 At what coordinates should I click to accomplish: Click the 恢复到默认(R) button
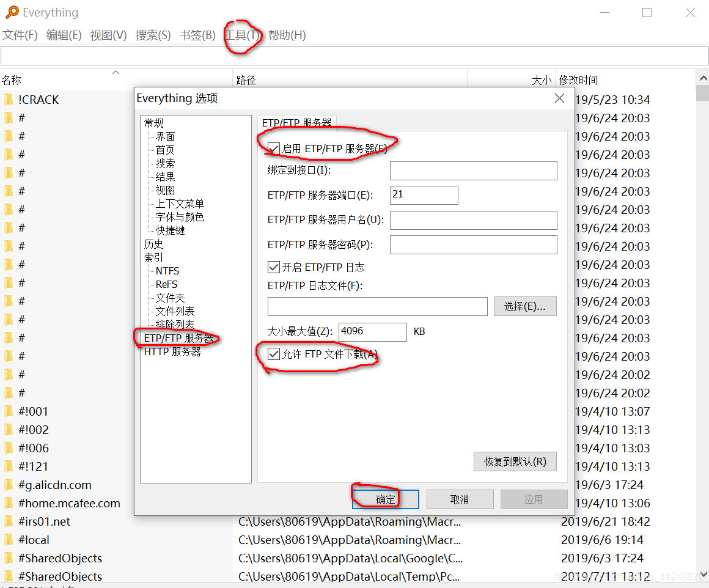click(x=515, y=461)
